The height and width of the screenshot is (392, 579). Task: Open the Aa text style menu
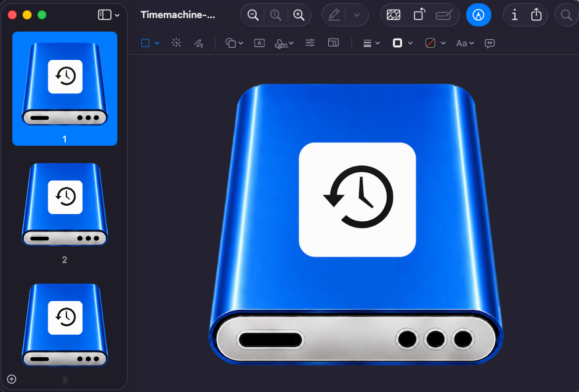coord(465,44)
